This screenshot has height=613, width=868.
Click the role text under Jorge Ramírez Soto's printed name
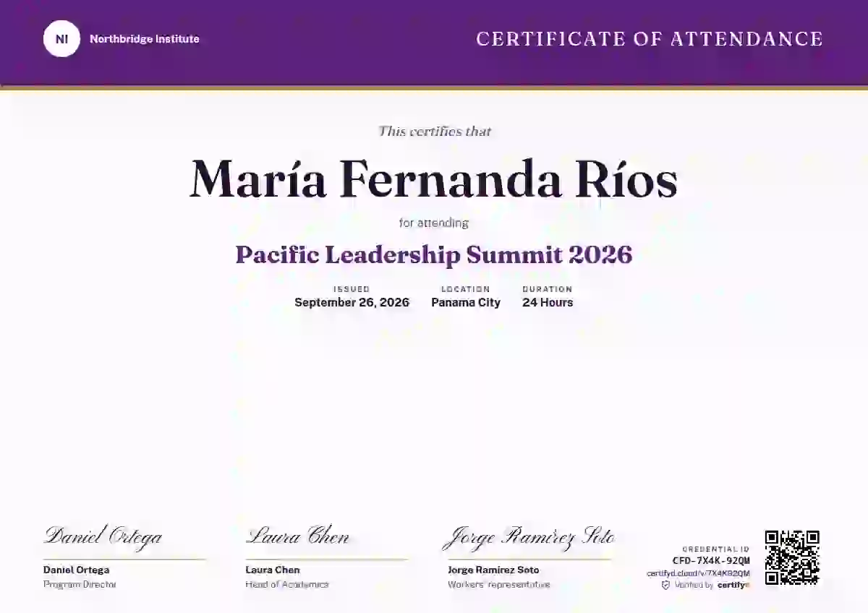pyautogui.click(x=499, y=584)
